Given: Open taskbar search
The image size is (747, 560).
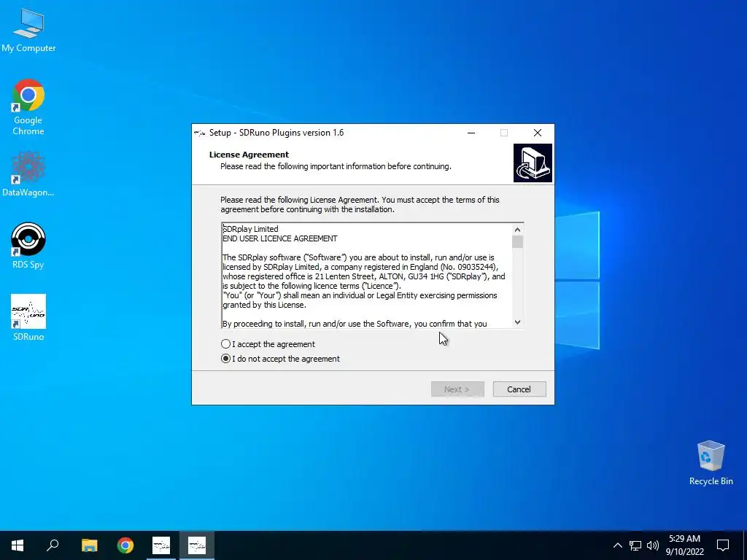Looking at the screenshot, I should pyautogui.click(x=53, y=545).
